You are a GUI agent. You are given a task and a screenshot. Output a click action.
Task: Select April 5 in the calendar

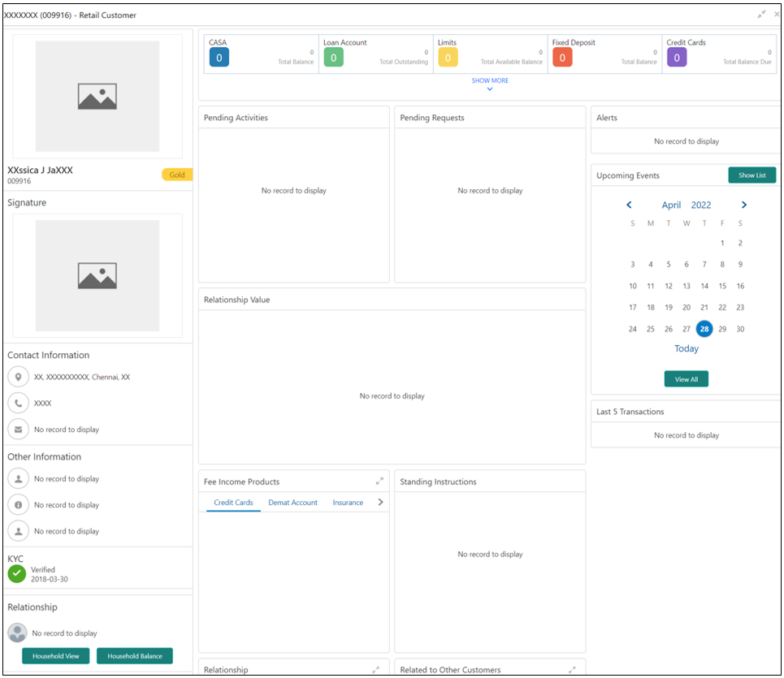(669, 265)
